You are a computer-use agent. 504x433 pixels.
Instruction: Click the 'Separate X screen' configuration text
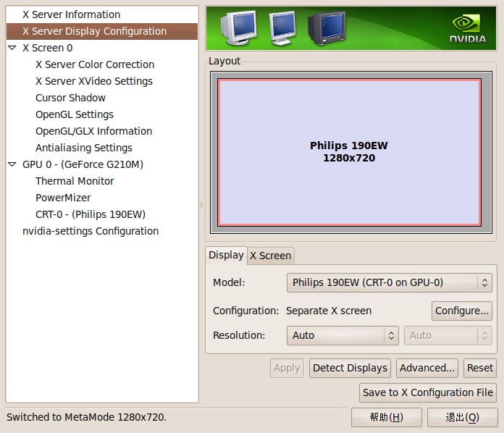point(329,311)
